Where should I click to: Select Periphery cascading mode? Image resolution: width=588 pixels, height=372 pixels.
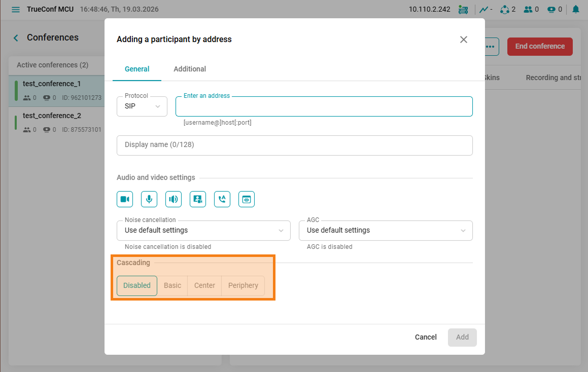tap(243, 285)
